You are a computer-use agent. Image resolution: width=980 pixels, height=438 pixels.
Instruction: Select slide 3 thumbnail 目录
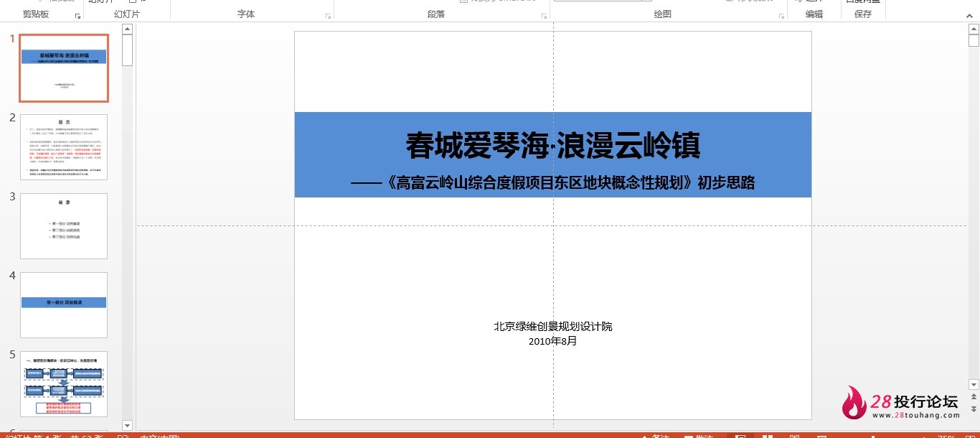64,226
